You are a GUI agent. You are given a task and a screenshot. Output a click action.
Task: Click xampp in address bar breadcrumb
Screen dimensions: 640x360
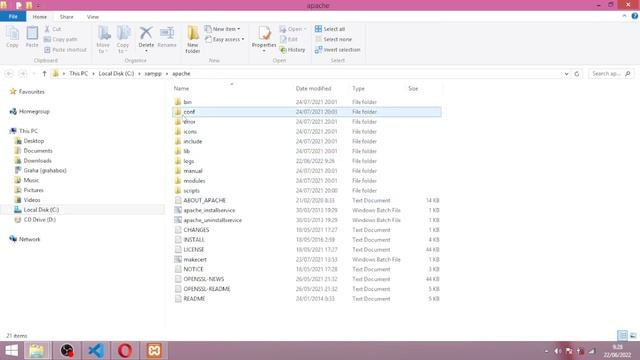coord(153,74)
